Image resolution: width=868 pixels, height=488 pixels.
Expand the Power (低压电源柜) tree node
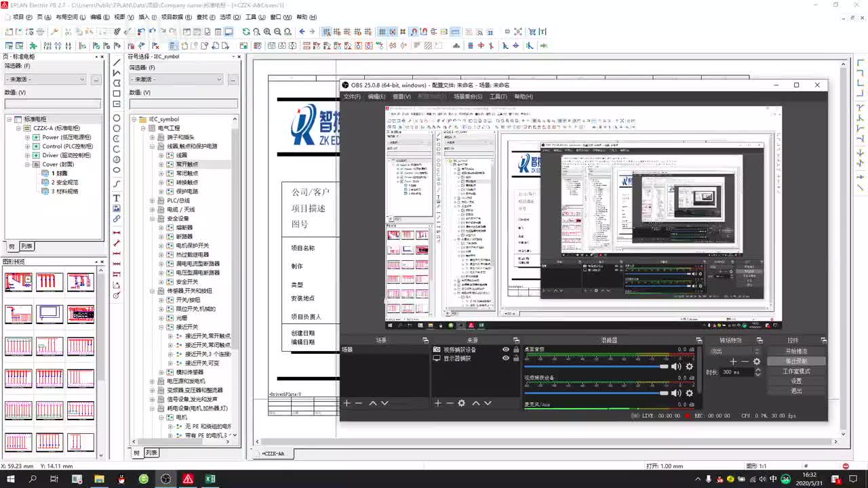(28, 137)
